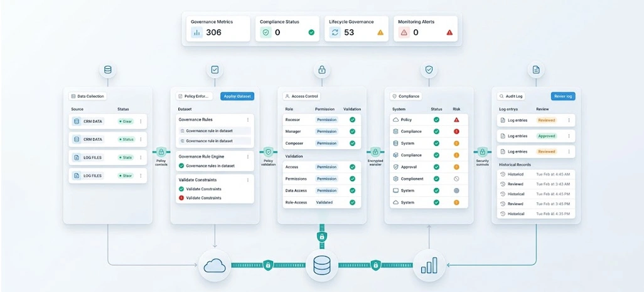Select the Data Collection panel header tag
This screenshot has width=644, height=292.
pos(87,96)
